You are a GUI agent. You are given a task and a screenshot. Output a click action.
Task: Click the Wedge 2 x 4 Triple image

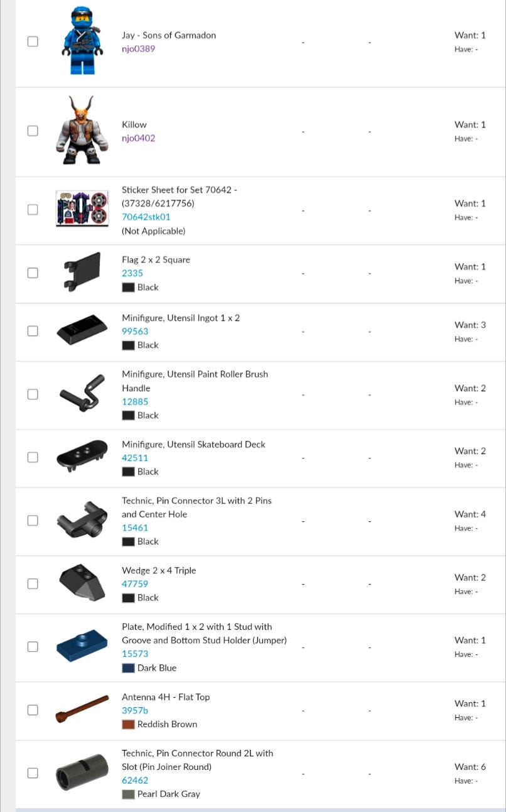click(82, 583)
